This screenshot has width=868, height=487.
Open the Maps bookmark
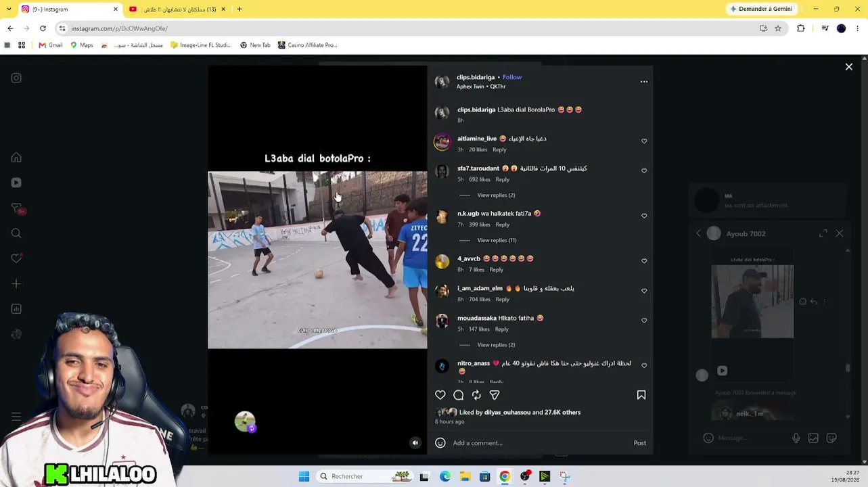coord(82,45)
